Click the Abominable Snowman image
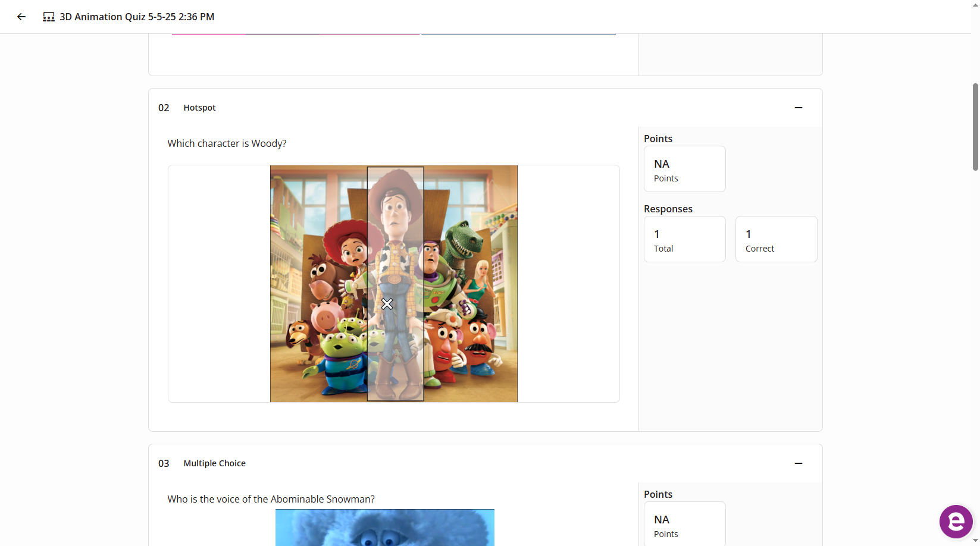Viewport: 980px width, 546px height. coord(385,528)
